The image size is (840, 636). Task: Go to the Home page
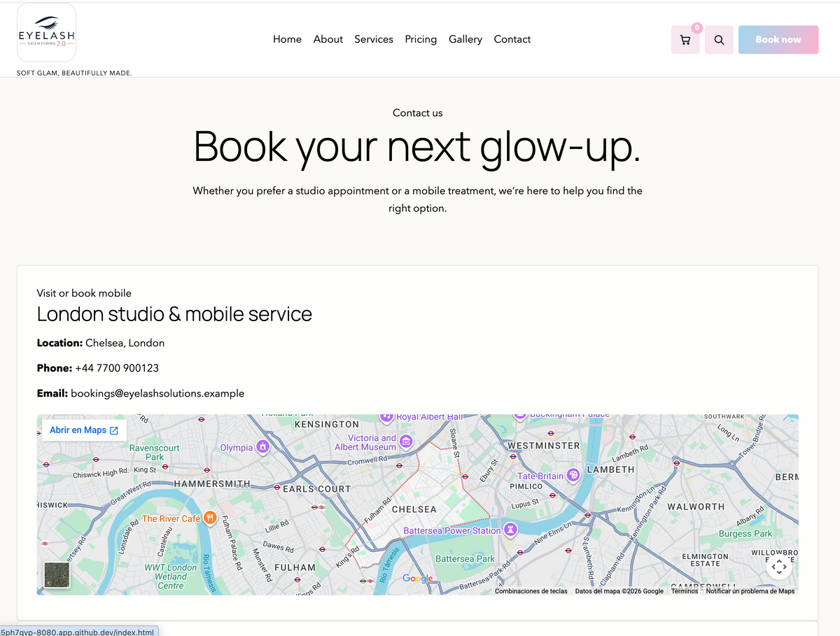click(287, 39)
